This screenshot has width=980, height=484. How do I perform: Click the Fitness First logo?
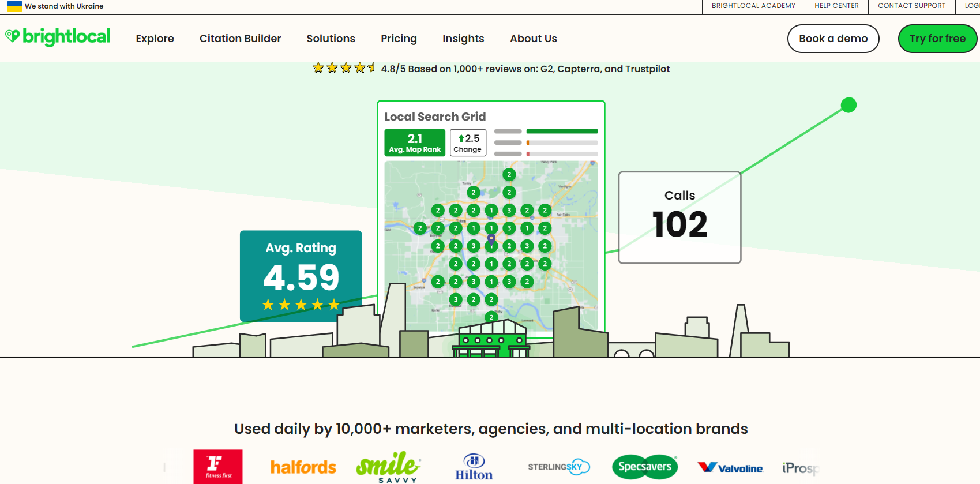(x=218, y=466)
